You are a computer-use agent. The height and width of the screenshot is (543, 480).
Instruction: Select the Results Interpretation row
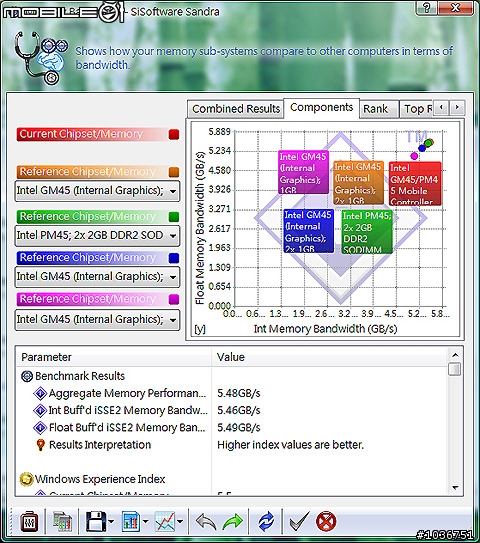231,445
